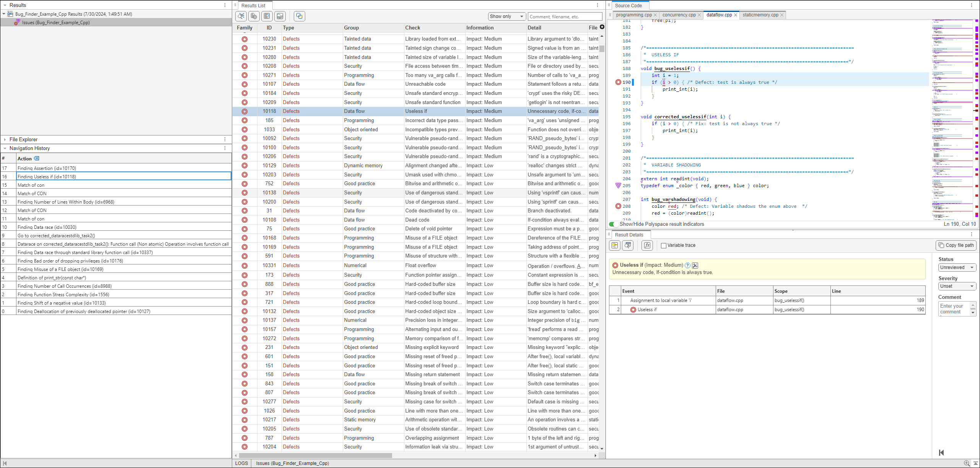Select result row 10107 Unreachable code
This screenshot has width=980, height=468.
coord(415,84)
